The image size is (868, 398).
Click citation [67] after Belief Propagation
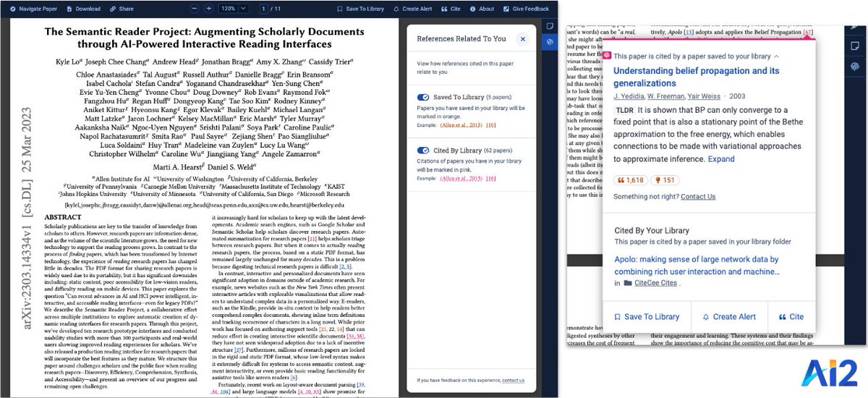(808, 32)
